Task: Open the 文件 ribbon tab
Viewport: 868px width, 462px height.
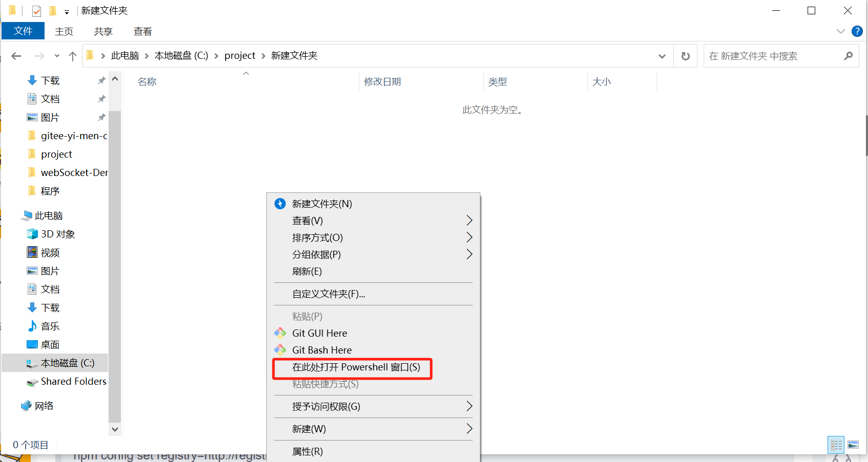Action: tap(23, 31)
